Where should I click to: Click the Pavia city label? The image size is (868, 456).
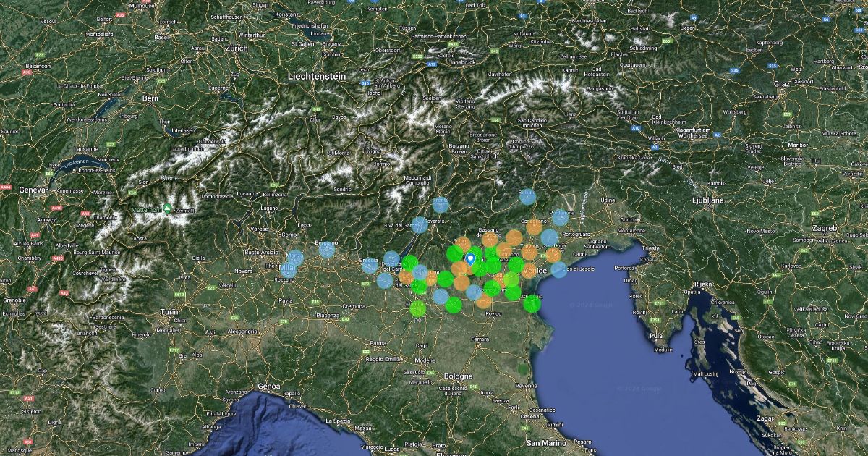pos(286,300)
